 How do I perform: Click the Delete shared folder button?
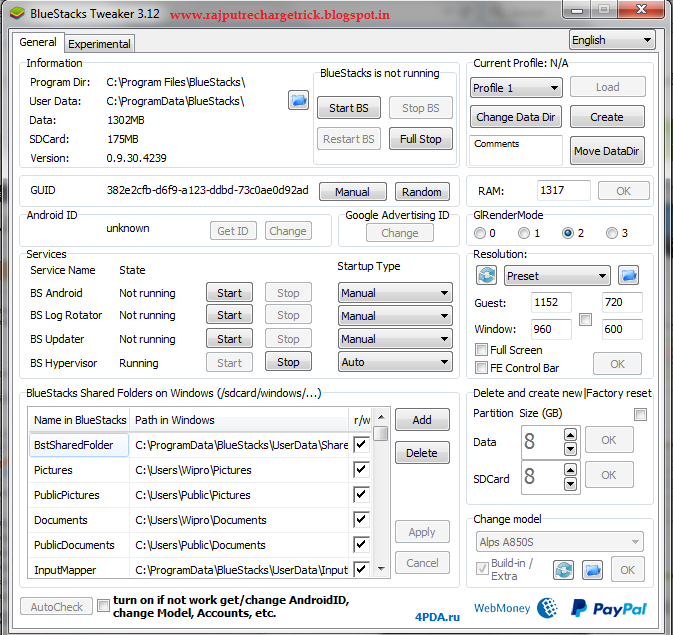click(x=422, y=453)
